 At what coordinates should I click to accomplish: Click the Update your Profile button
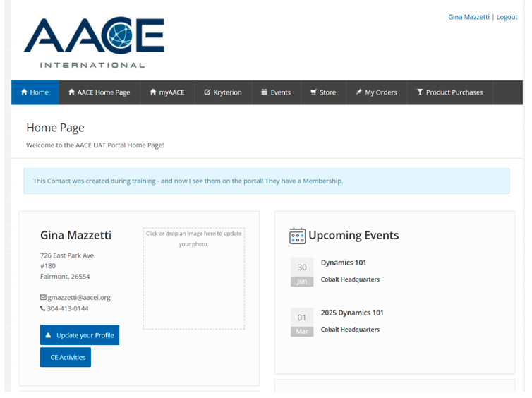pos(80,335)
